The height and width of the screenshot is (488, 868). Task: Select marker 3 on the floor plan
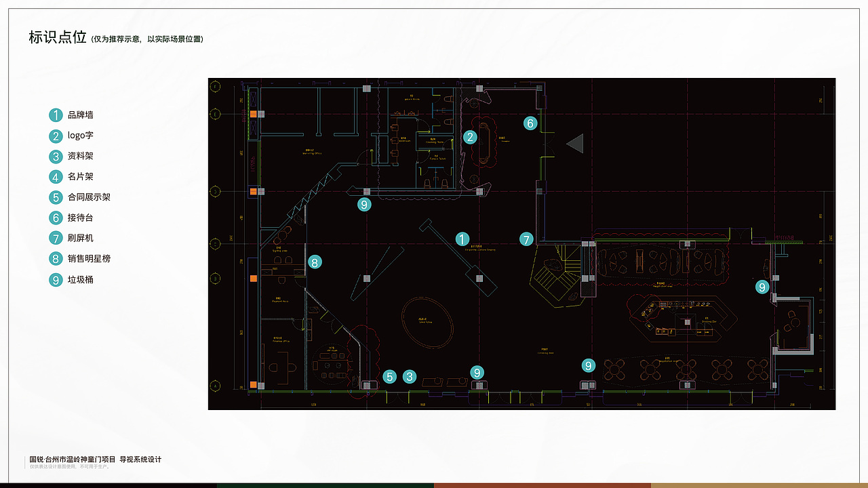point(409,377)
